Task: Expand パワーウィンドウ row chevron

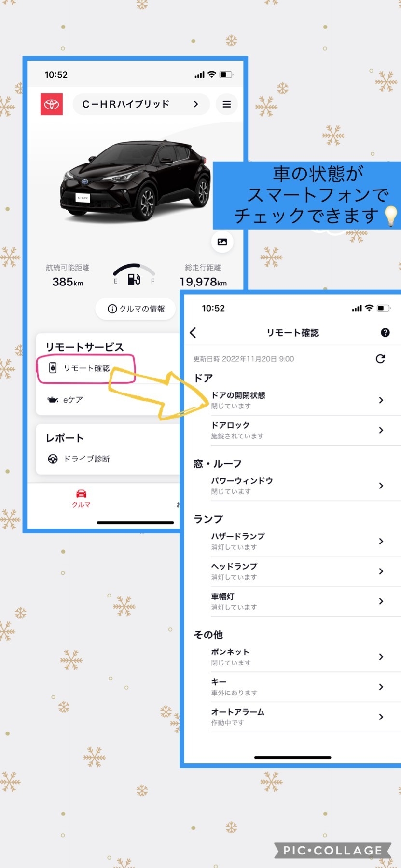Action: pos(381,486)
